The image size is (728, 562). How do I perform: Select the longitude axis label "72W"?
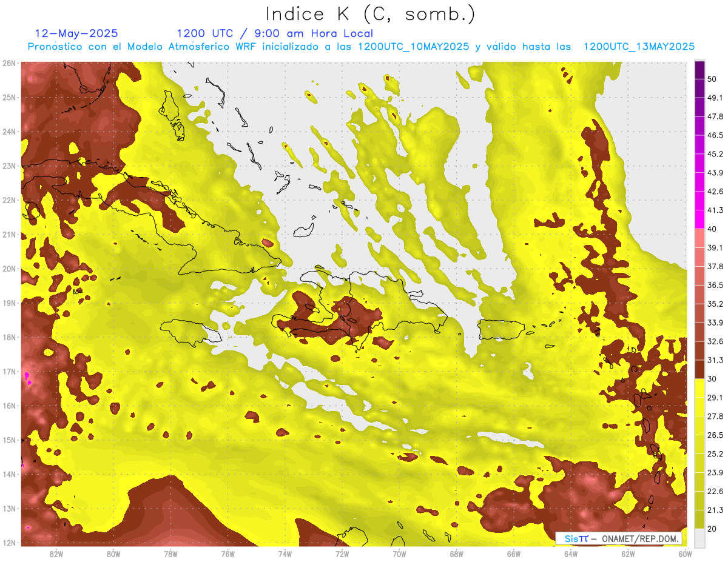[x=342, y=554]
